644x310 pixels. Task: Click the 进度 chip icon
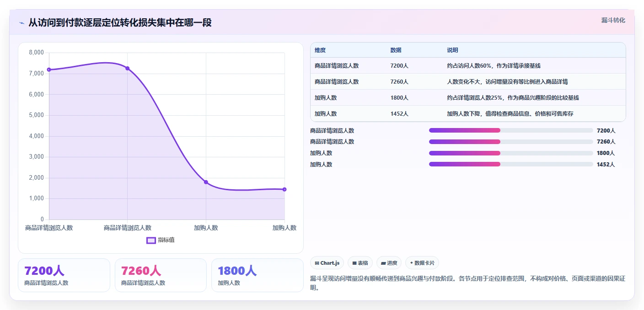383,263
